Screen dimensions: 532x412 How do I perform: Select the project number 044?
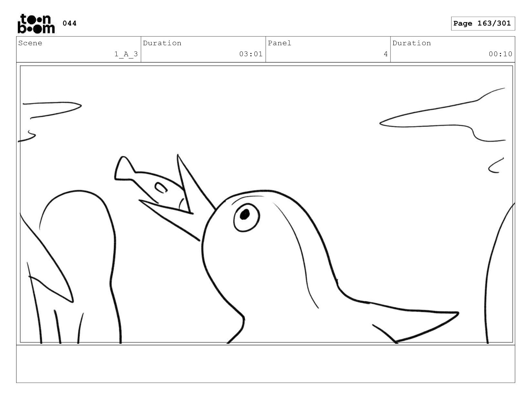[x=69, y=23]
